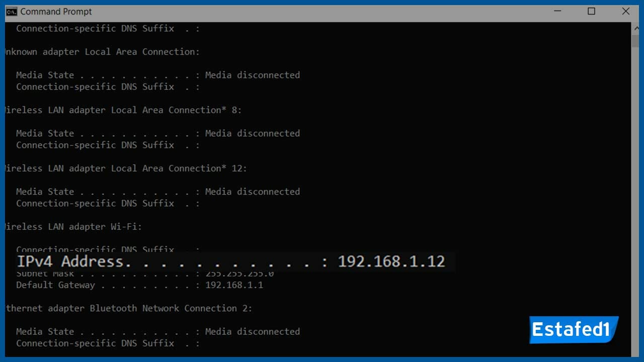Screen dimensions: 644x362
Task: Minimize the Command Prompt window
Action: 558,11
